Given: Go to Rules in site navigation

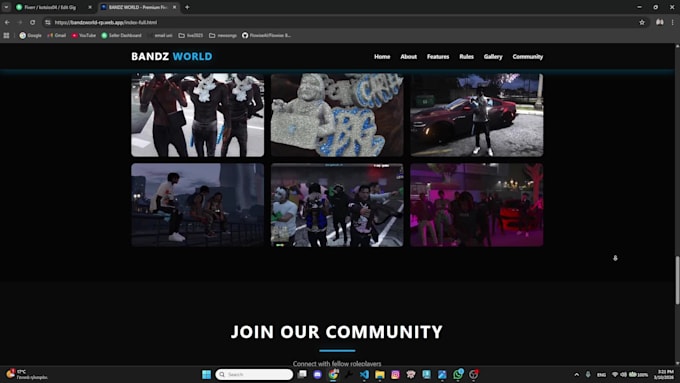Looking at the screenshot, I should coord(467,56).
